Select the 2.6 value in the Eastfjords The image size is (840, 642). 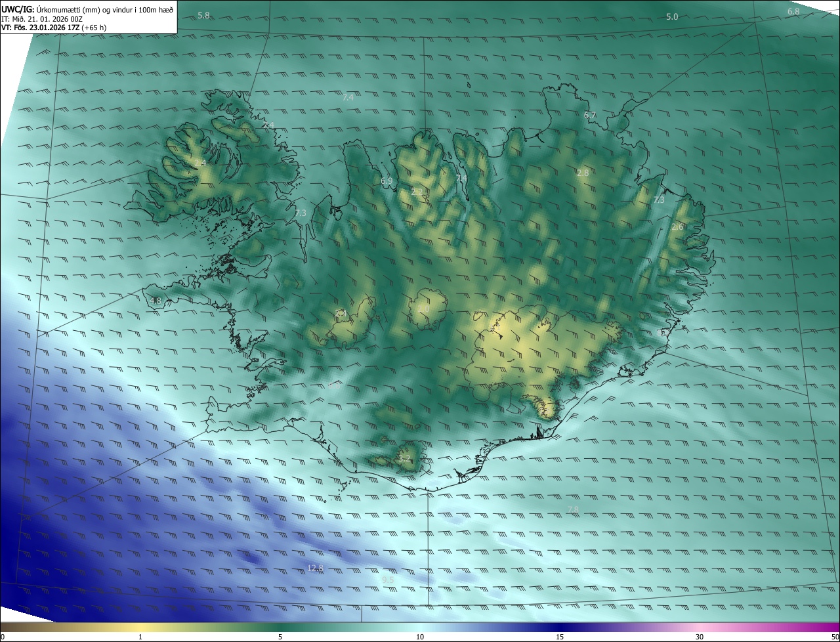pos(678,226)
